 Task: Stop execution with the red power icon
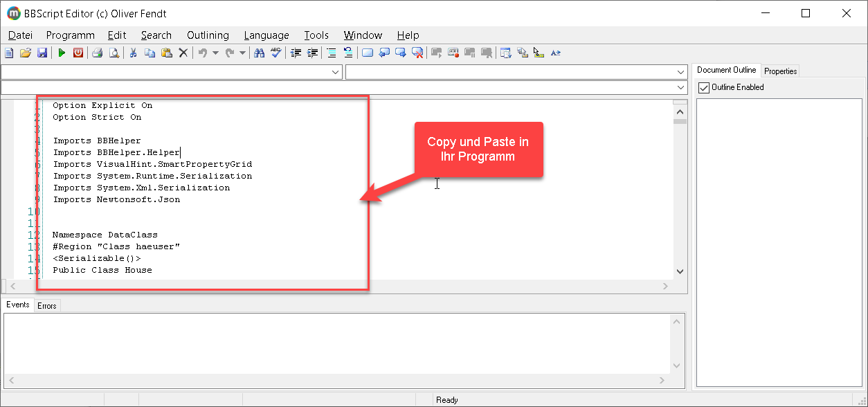78,53
